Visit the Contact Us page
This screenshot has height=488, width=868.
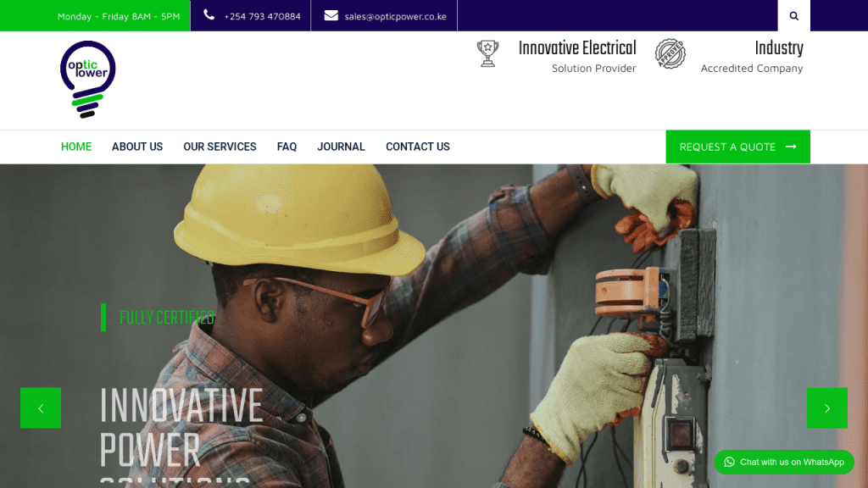tap(418, 147)
